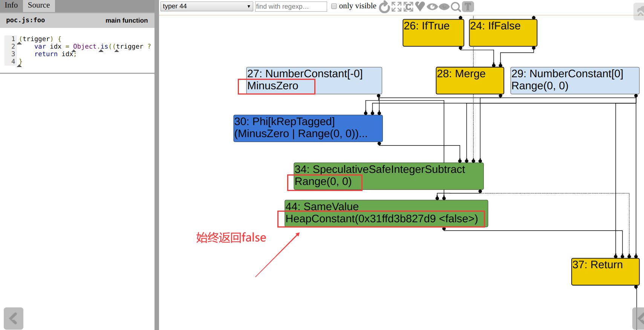Switch to the Source tab
Screen dimensions: 644x330
(39, 5)
